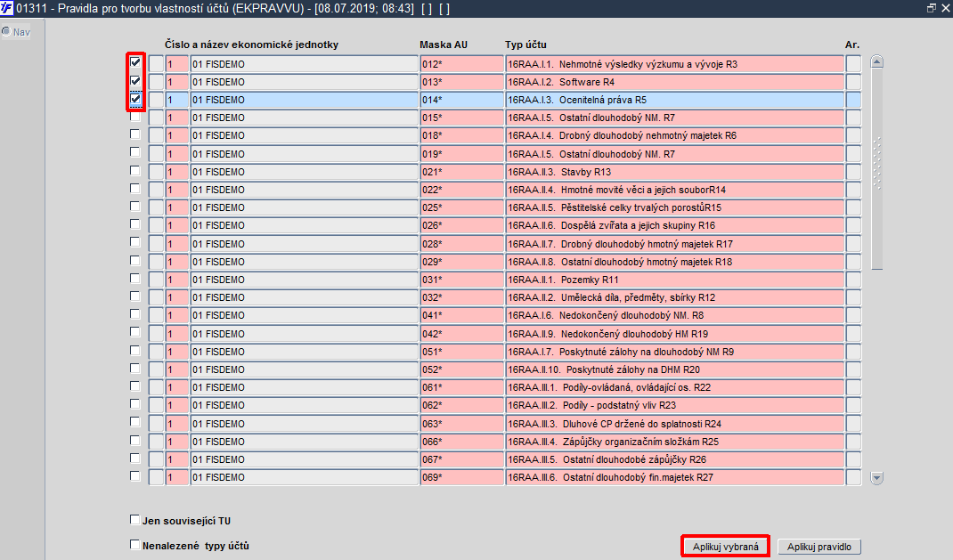953x560 pixels.
Task: Click the 01 FISDEMO name in the 015* row
Action: (x=304, y=118)
